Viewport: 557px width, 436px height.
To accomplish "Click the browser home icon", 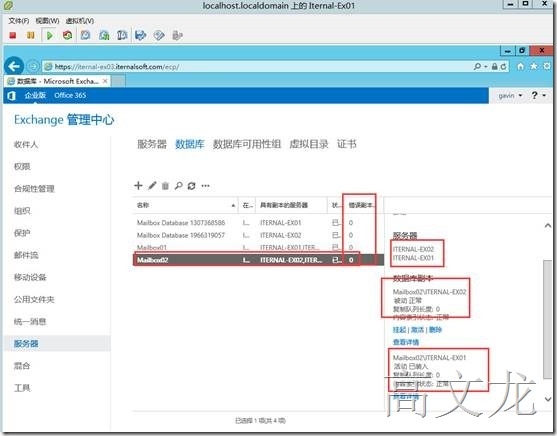I will coord(520,66).
